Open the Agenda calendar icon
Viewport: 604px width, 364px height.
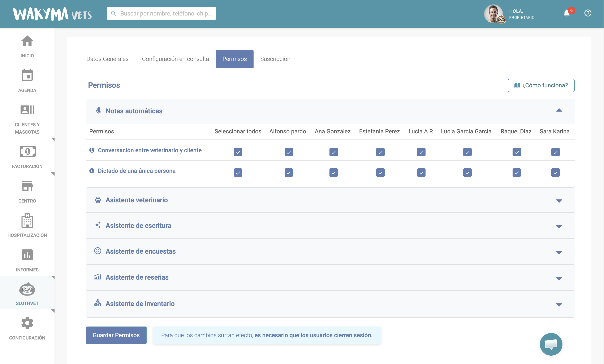pos(27,75)
